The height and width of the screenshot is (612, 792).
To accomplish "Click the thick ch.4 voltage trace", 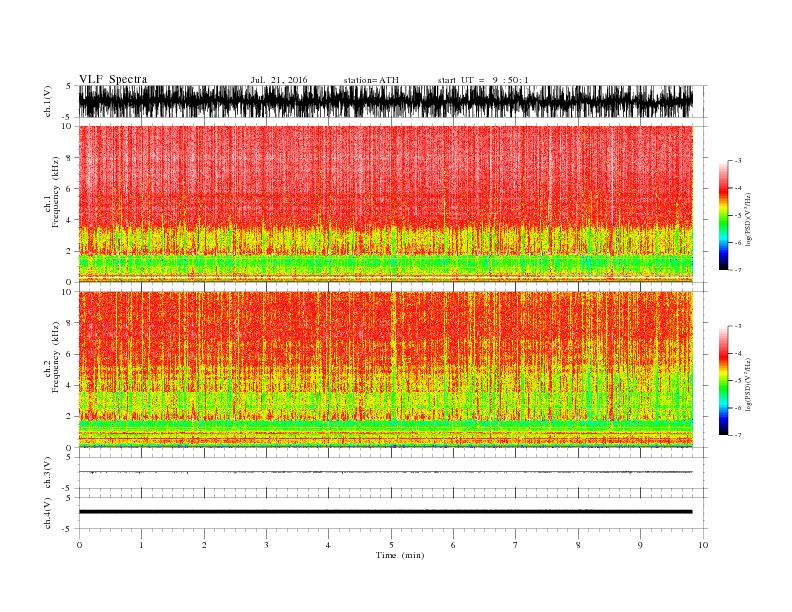I will click(x=385, y=512).
